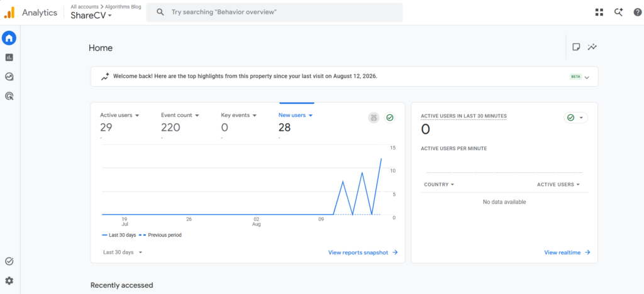Image resolution: width=644 pixels, height=294 pixels.
Task: Expand the Welcome back highlights chevron
Action: click(x=587, y=77)
